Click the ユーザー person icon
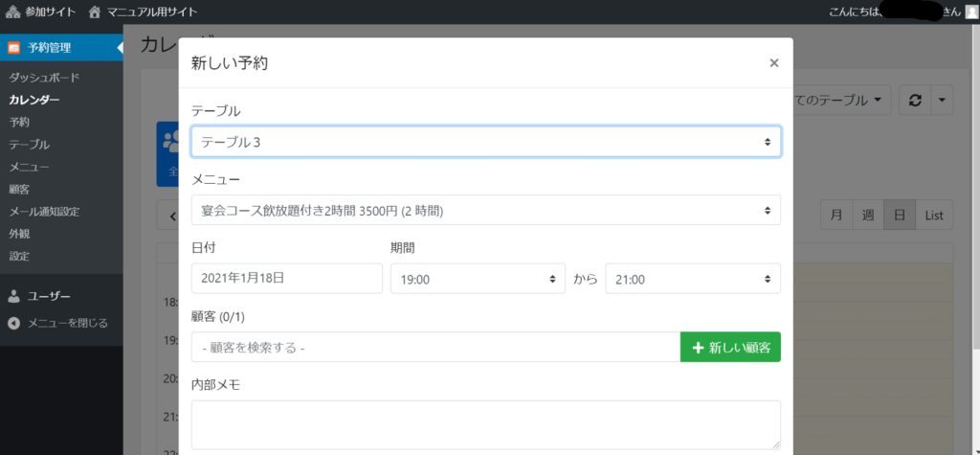Viewport: 980px width, 455px height. (13, 297)
